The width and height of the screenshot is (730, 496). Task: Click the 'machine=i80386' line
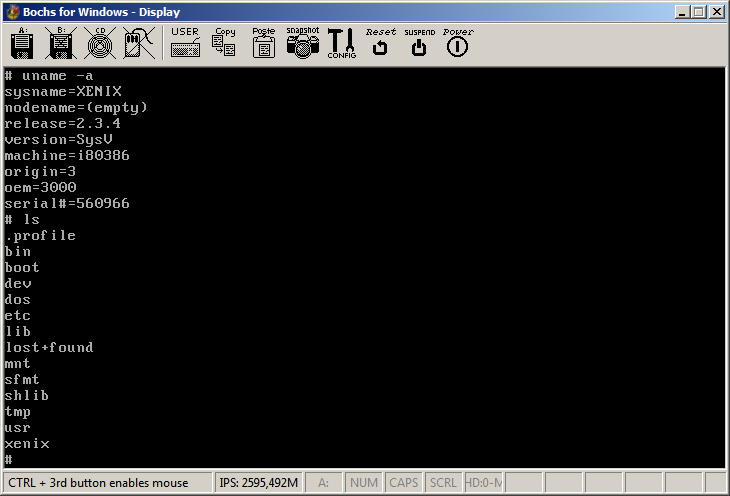(x=67, y=156)
